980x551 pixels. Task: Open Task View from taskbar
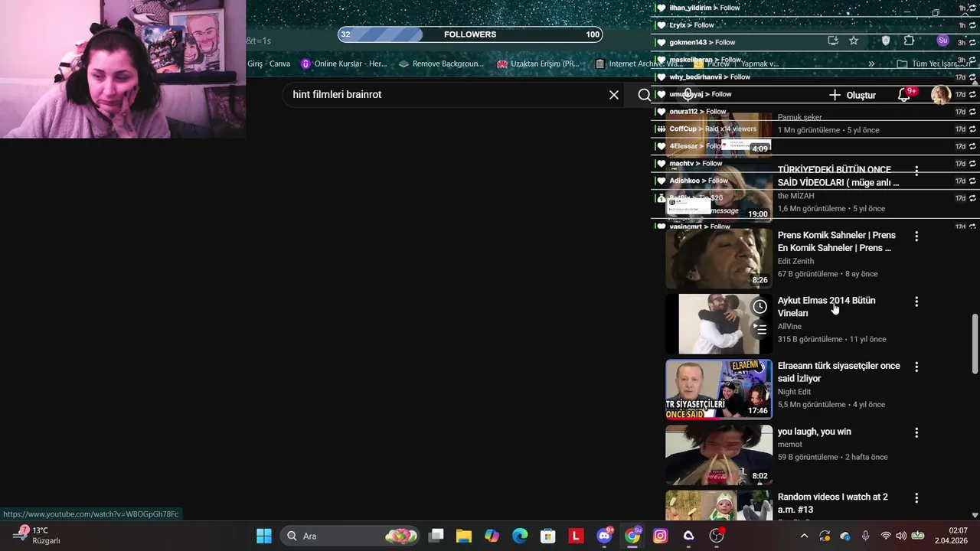(x=436, y=536)
